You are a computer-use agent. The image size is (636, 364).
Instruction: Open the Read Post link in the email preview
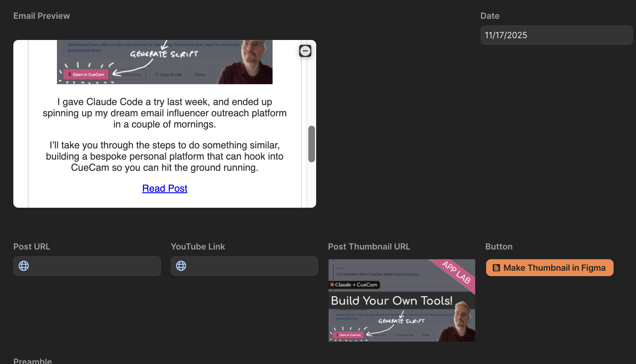[165, 188]
